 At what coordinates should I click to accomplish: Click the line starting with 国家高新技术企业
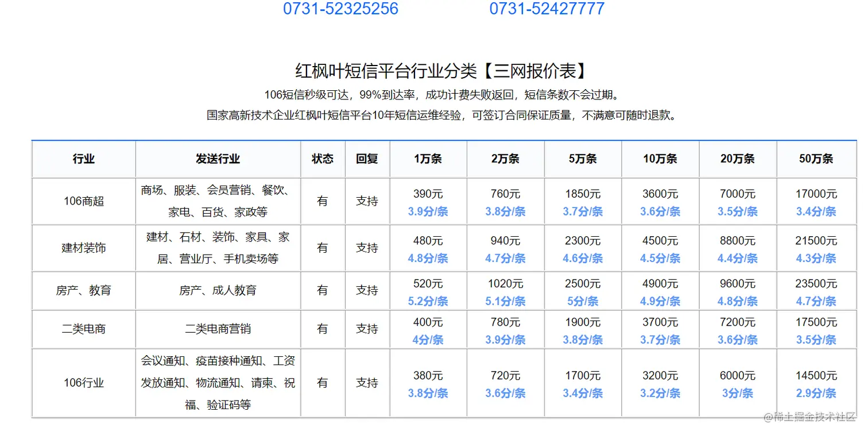442,115
